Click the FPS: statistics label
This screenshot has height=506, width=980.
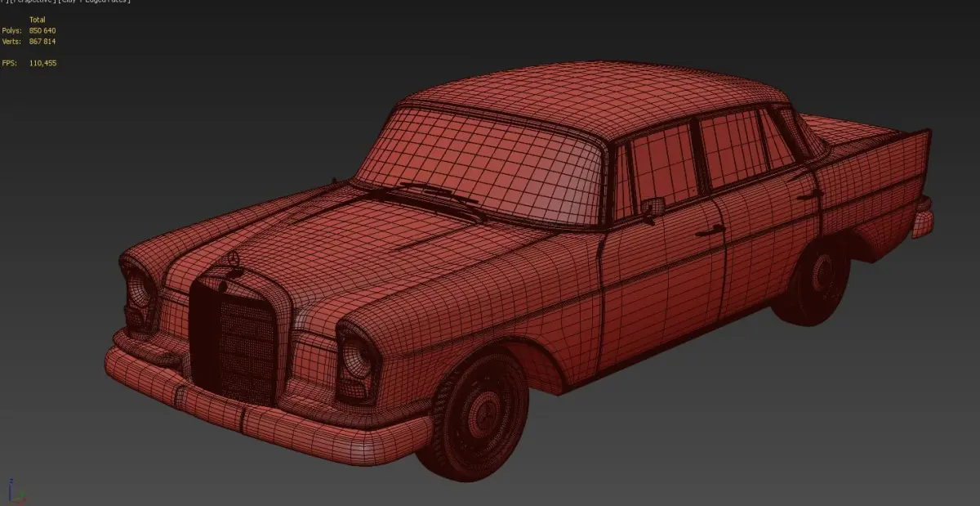coord(9,63)
